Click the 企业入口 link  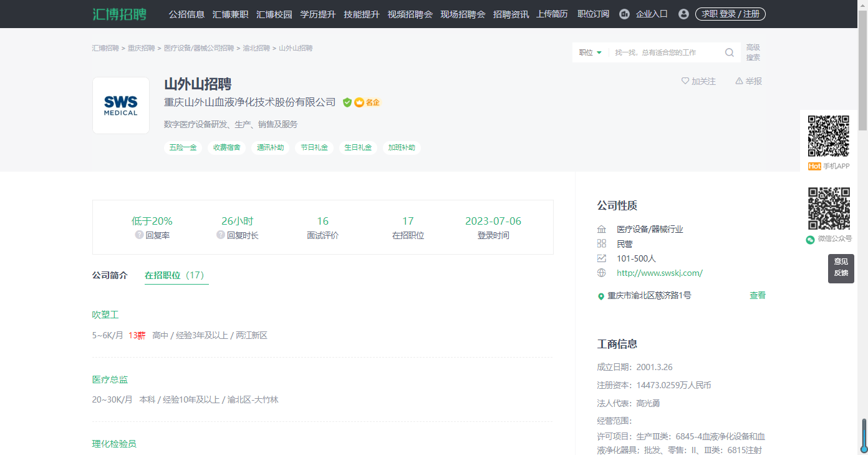coord(652,14)
